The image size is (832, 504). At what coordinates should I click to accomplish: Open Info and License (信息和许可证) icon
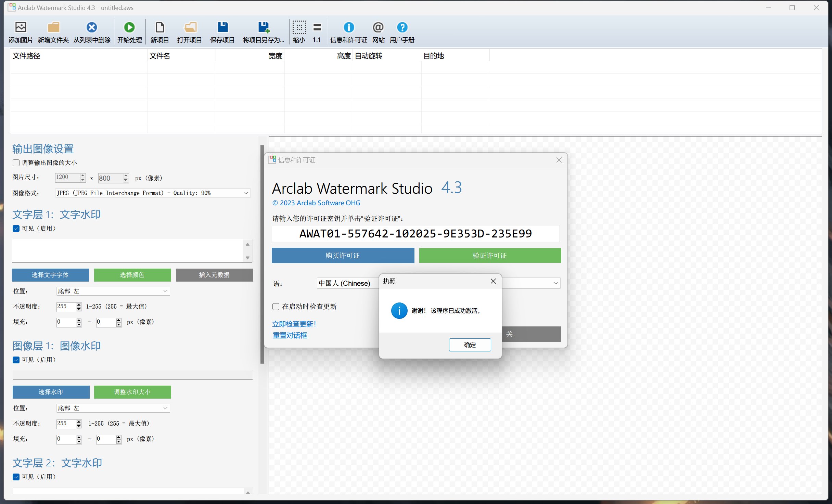pyautogui.click(x=348, y=27)
